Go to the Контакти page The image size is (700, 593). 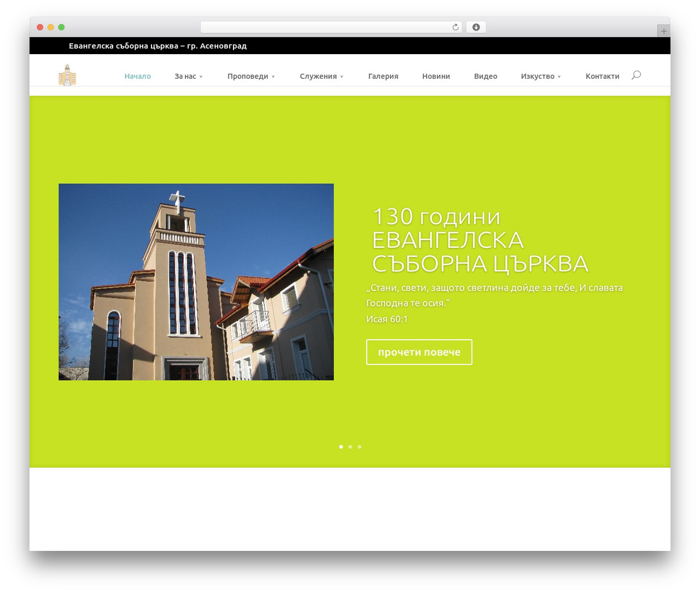pos(602,76)
